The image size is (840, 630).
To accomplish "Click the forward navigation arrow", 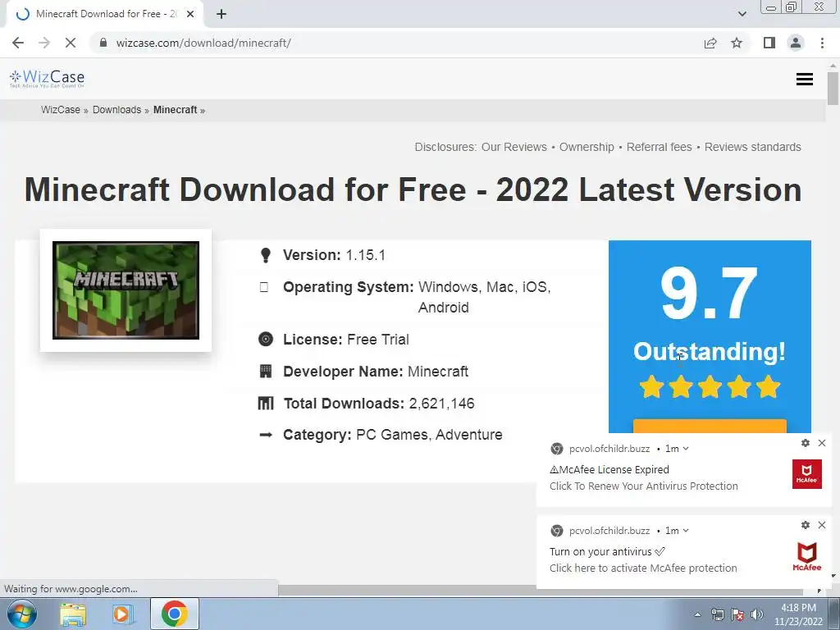I will point(44,43).
